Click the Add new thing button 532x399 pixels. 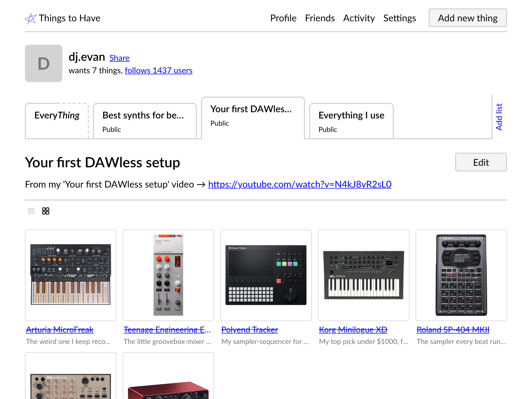click(x=468, y=18)
